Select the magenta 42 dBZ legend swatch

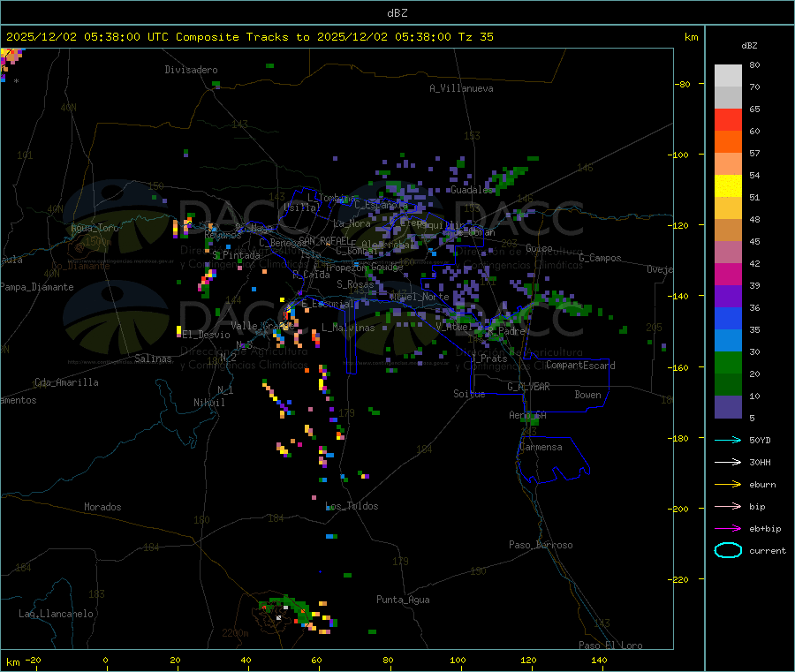[x=728, y=274]
